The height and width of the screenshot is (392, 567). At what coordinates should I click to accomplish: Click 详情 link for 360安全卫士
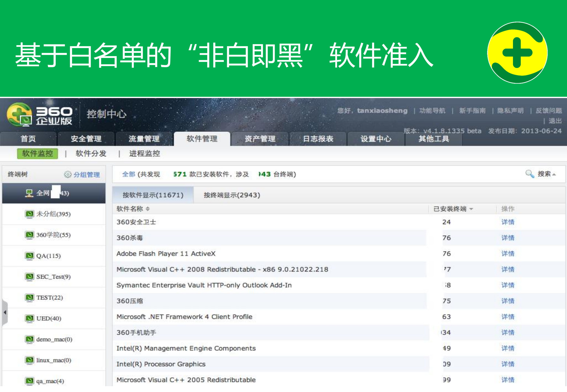pyautogui.click(x=508, y=222)
